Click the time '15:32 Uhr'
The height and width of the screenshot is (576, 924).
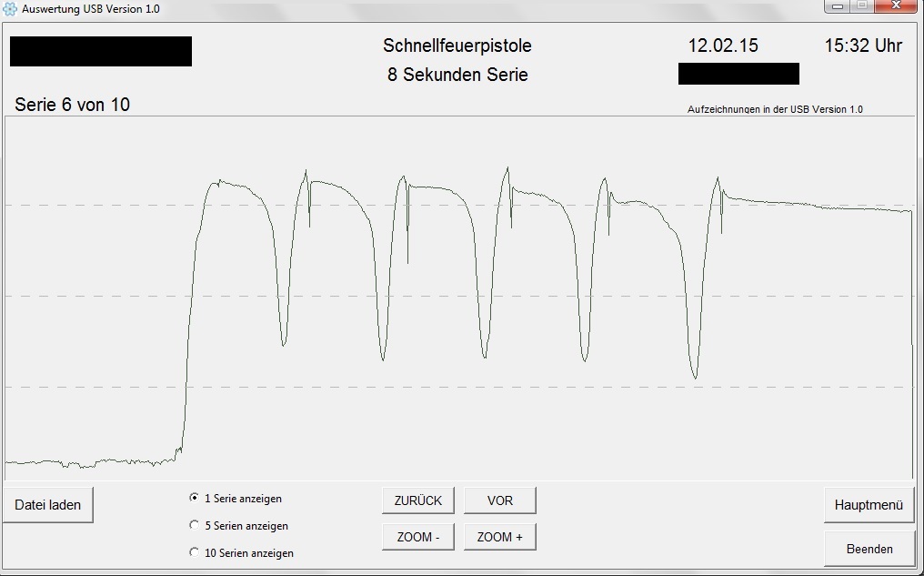(863, 45)
